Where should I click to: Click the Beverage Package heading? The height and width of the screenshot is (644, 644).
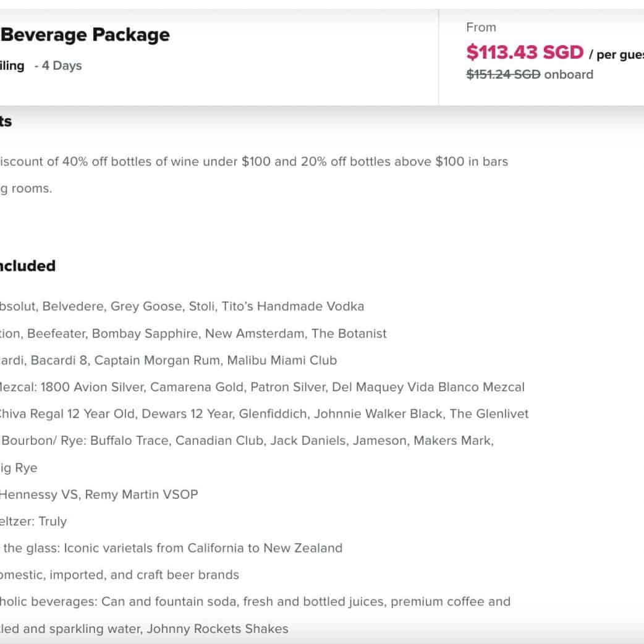(x=85, y=35)
